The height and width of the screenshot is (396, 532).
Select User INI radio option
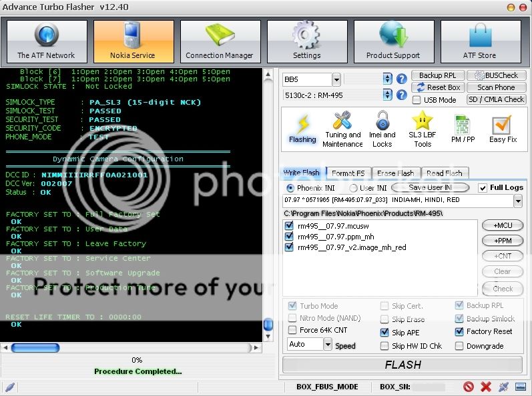click(x=353, y=188)
